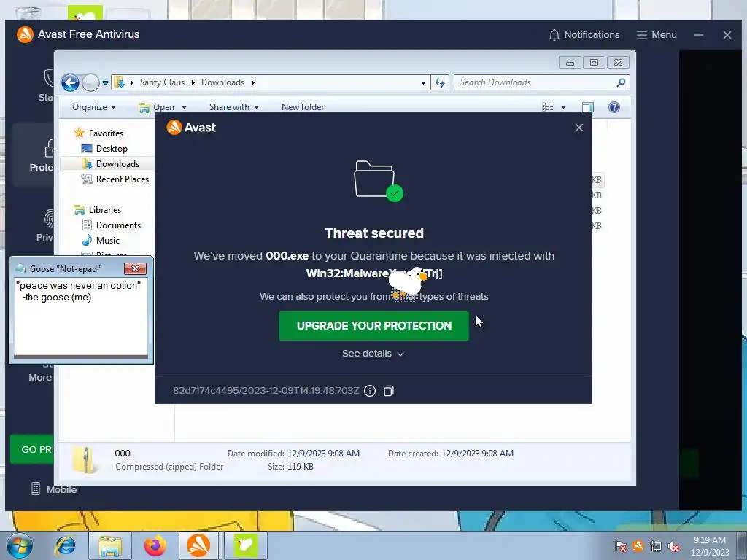
Task: Open Avast Notifications bell
Action: click(x=584, y=35)
